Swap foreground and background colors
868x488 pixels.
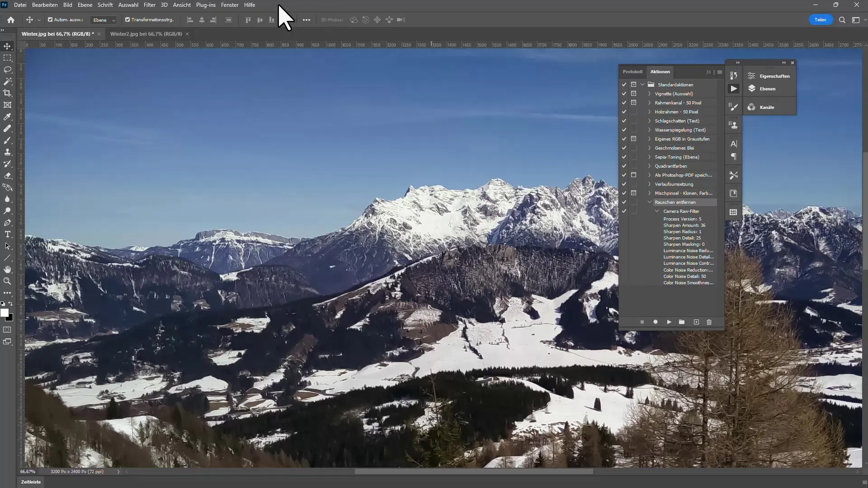tap(11, 304)
